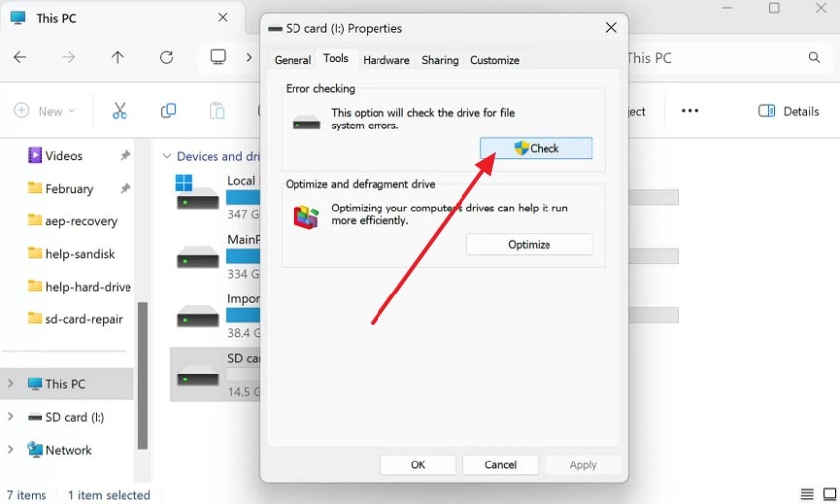Unpin Videos using its pin icon
The height and width of the screenshot is (504, 840).
[125, 155]
